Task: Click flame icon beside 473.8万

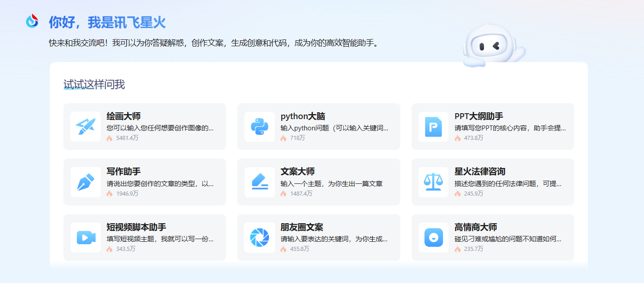Action: click(x=457, y=138)
